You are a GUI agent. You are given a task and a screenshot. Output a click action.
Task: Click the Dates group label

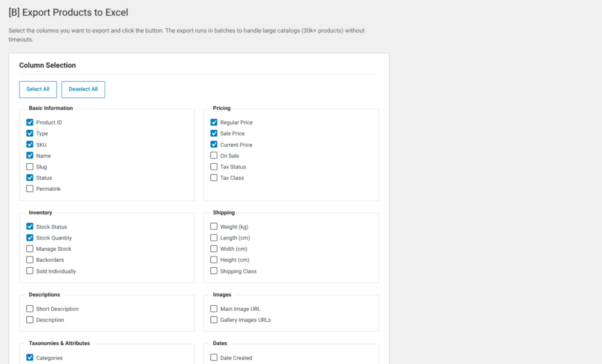(220, 343)
